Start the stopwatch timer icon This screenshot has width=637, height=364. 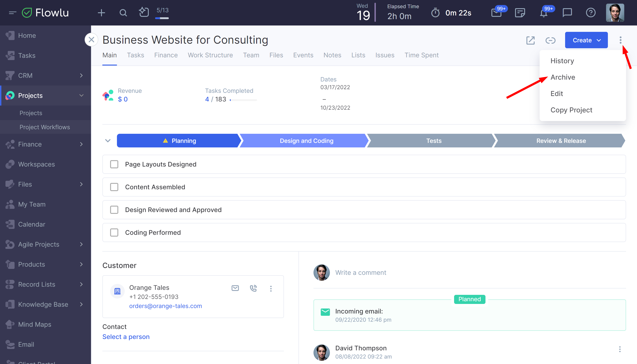pos(435,13)
